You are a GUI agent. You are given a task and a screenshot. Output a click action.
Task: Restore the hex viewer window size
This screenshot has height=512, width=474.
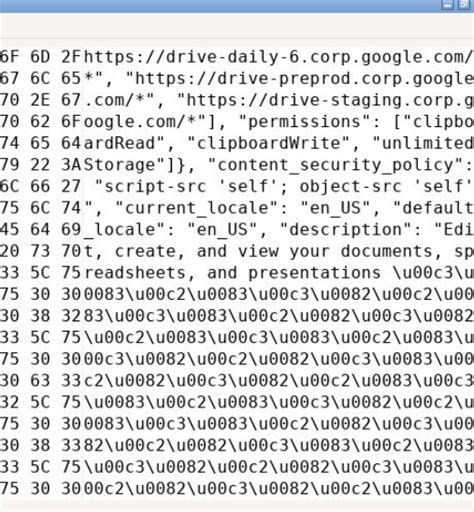[x=464, y=4]
